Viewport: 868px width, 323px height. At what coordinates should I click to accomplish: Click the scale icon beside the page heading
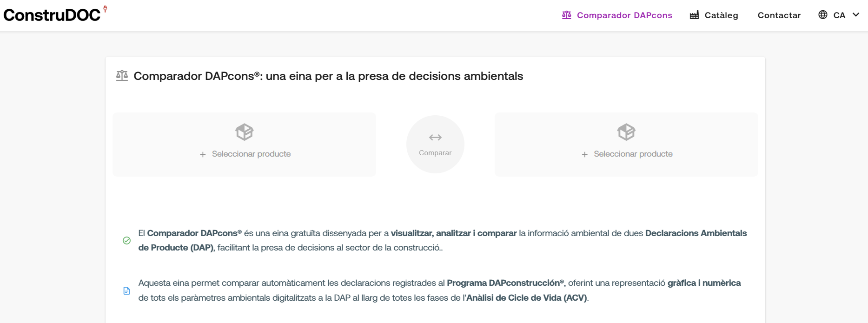(122, 76)
